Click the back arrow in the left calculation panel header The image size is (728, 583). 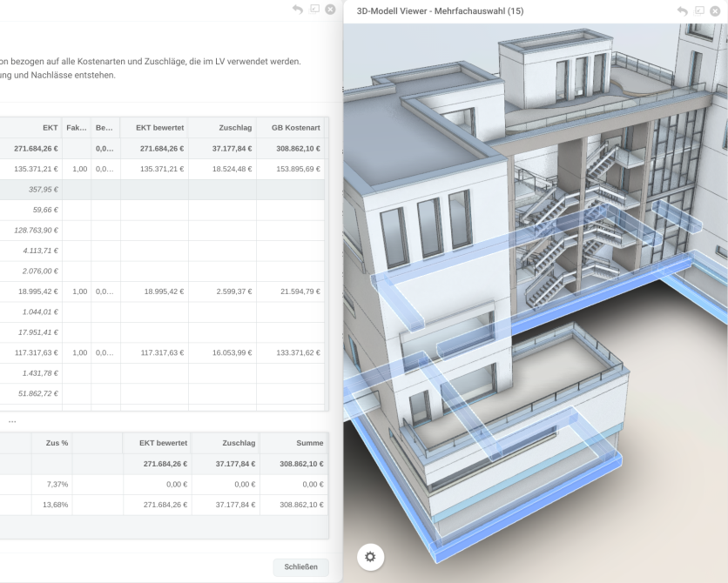tap(298, 10)
